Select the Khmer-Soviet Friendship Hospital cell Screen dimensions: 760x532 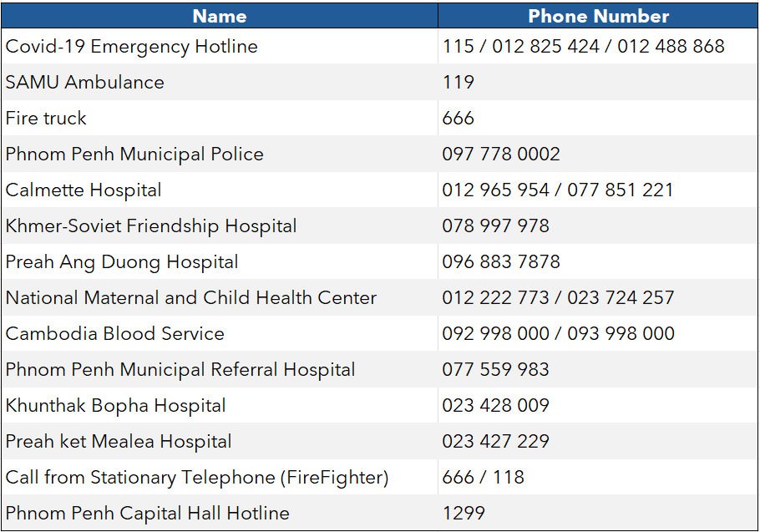(151, 226)
